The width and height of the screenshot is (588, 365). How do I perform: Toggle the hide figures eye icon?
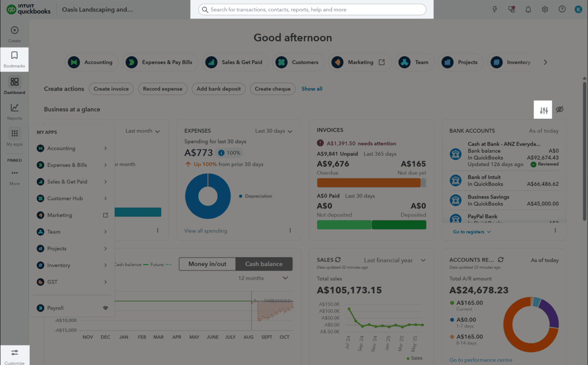[560, 109]
